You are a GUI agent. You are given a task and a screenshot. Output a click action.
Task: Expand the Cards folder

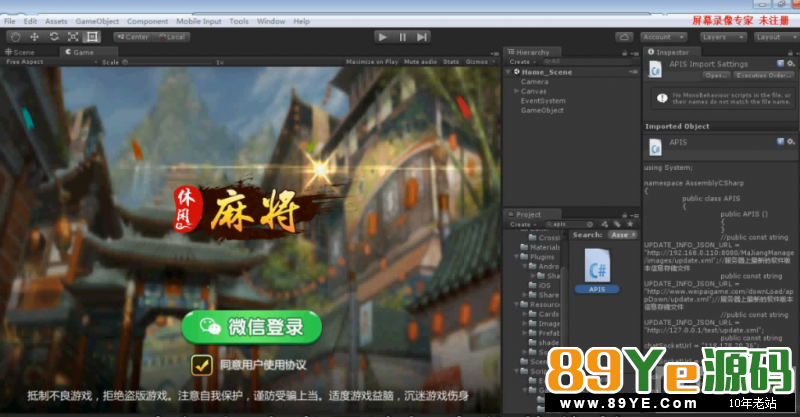click(524, 314)
